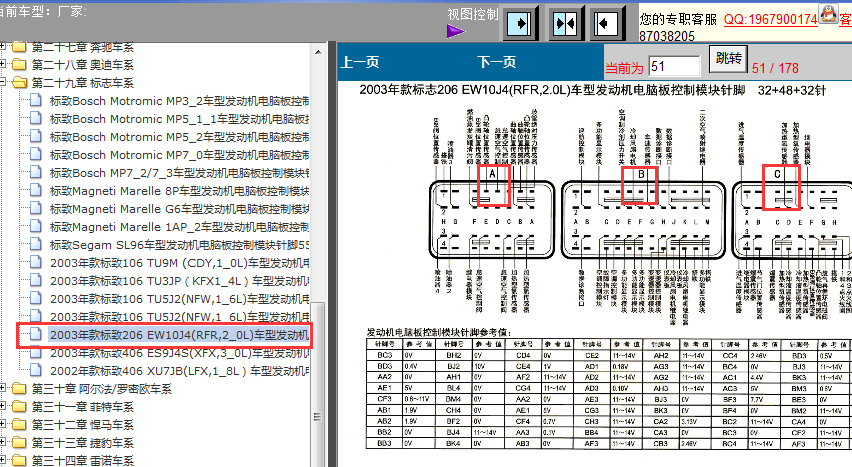Click page icon of 标致Bosch Motromic MP3_2
852x467 pixels.
pos(36,101)
